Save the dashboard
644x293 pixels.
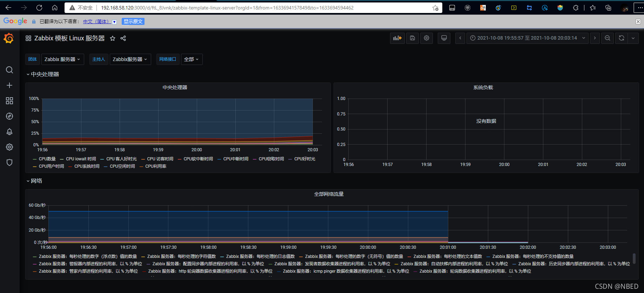pos(412,38)
